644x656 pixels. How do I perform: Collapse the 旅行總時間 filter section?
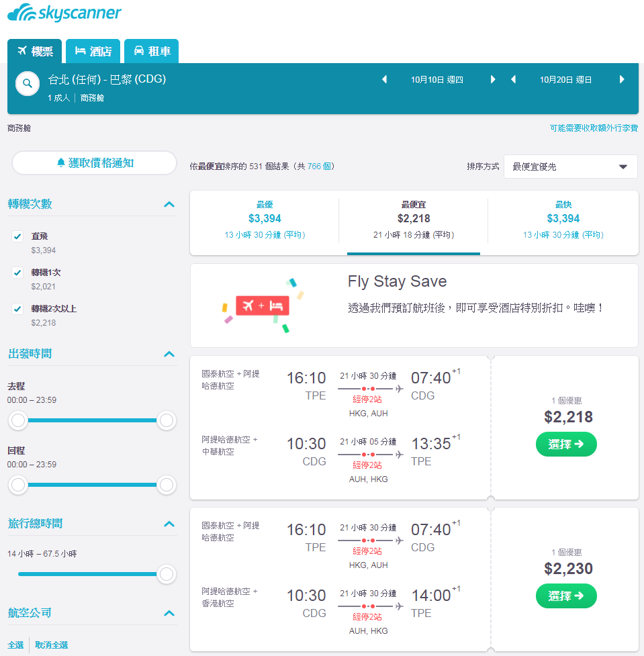pyautogui.click(x=169, y=524)
